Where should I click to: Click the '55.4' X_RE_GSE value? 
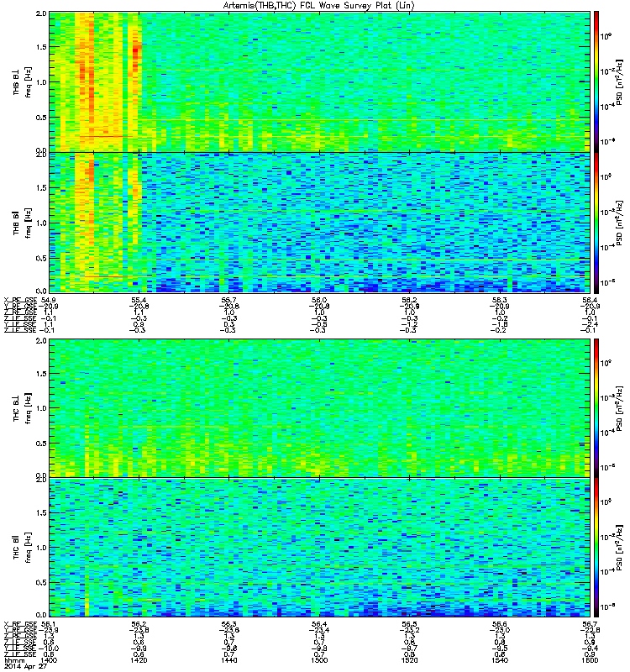[x=139, y=300]
